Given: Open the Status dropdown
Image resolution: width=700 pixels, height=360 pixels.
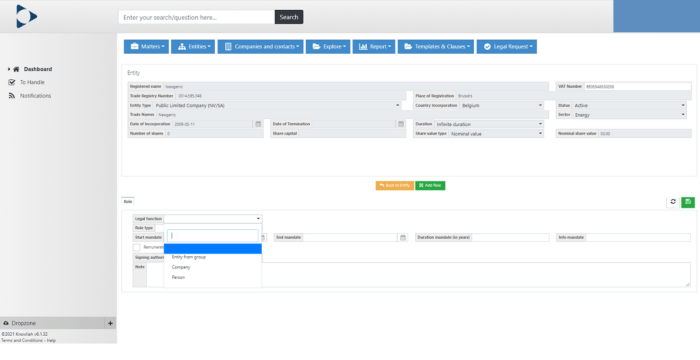Looking at the screenshot, I should click(x=629, y=105).
